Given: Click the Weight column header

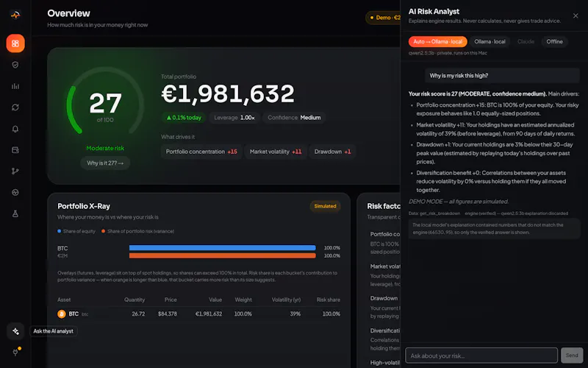Looking at the screenshot, I should coord(243,300).
